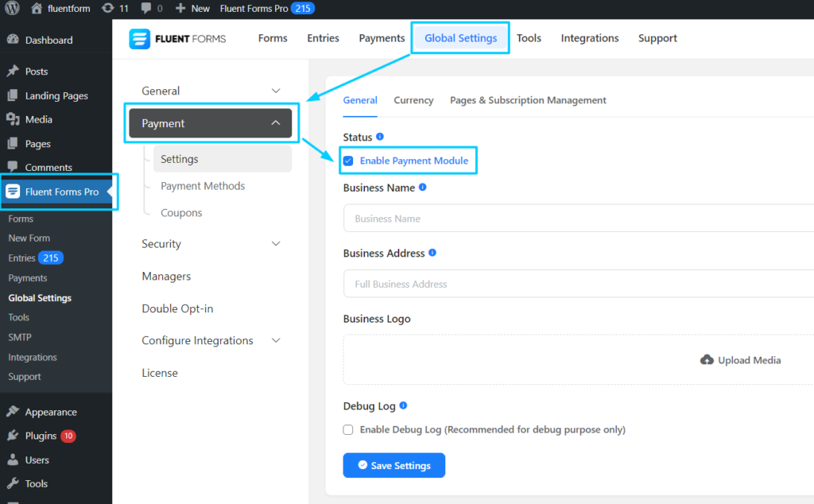Open the Double Opt-in settings

(x=177, y=308)
